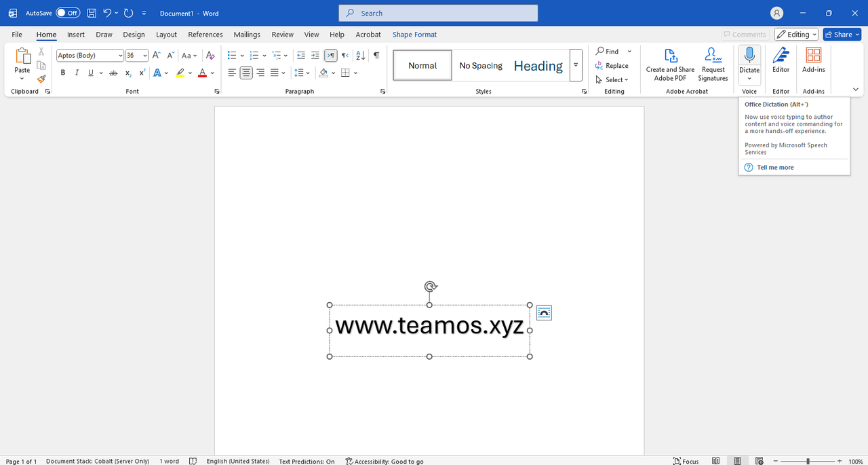Align text to the right
868x465 pixels.
[260, 73]
